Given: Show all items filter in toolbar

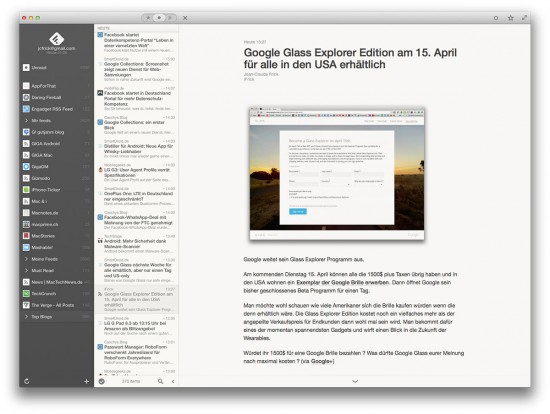Looking at the screenshot, I should [x=170, y=18].
